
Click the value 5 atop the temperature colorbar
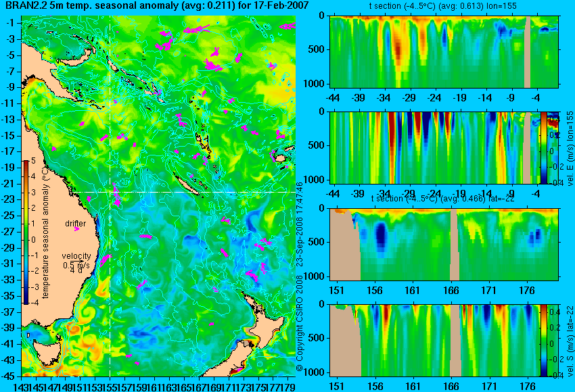pos(33,160)
